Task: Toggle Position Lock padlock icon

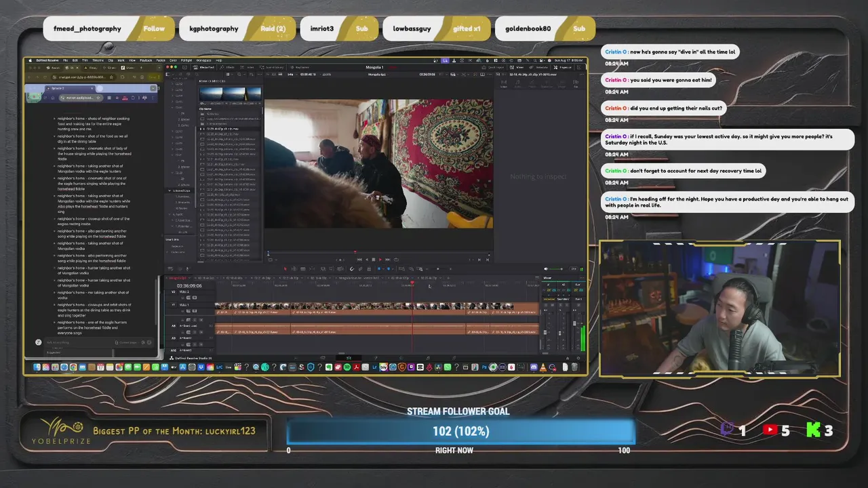Action: pyautogui.click(x=369, y=268)
